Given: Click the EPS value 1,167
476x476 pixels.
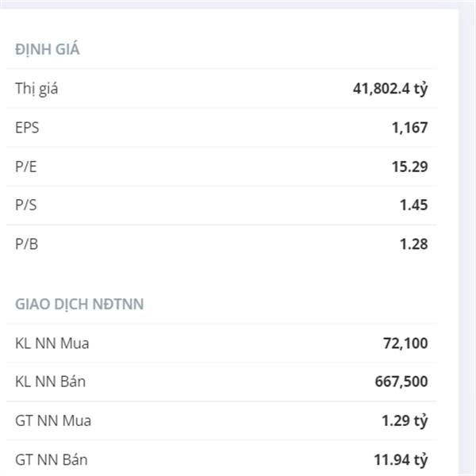Looking at the screenshot, I should [x=410, y=128].
